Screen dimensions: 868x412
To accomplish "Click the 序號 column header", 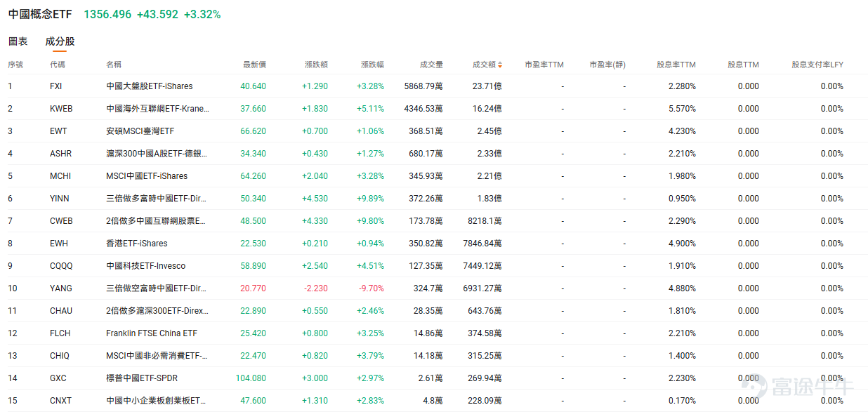I will [x=15, y=65].
